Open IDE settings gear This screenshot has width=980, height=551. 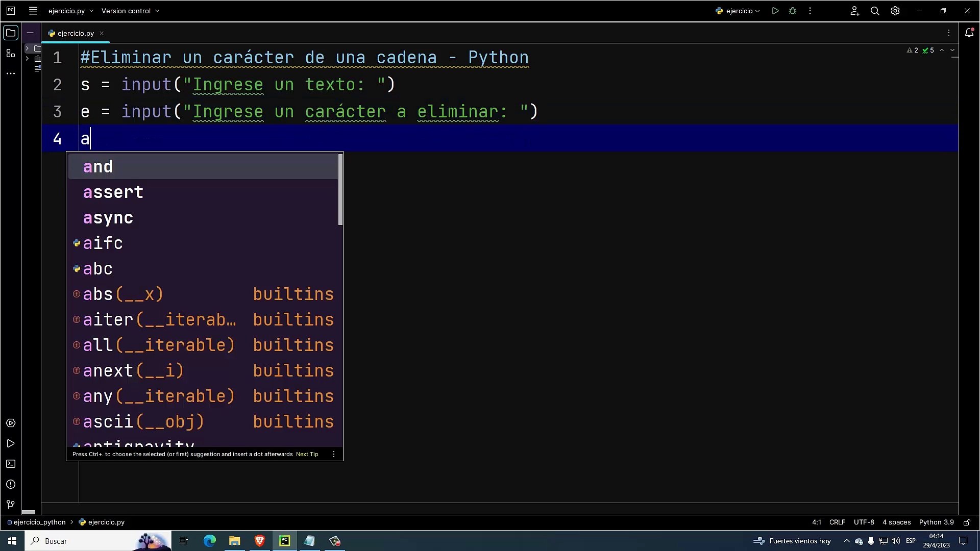[x=895, y=11]
